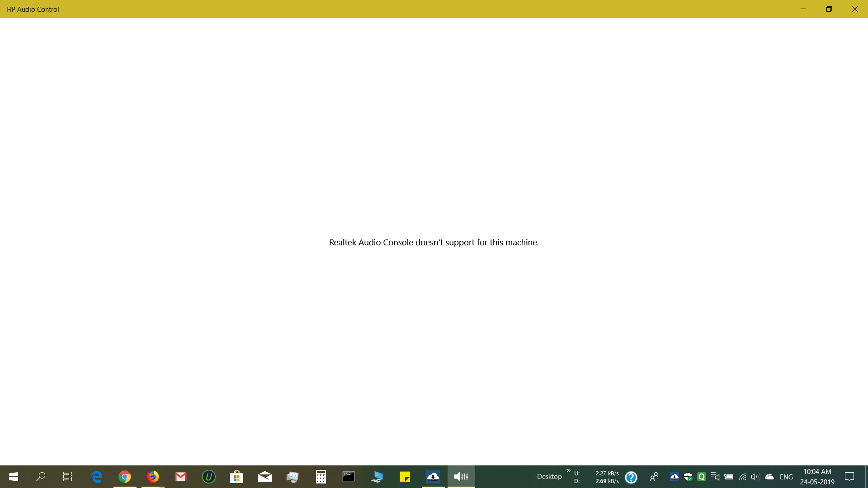Click the taskbar search magnifier icon
Image resolution: width=868 pixels, height=488 pixels.
click(x=41, y=477)
